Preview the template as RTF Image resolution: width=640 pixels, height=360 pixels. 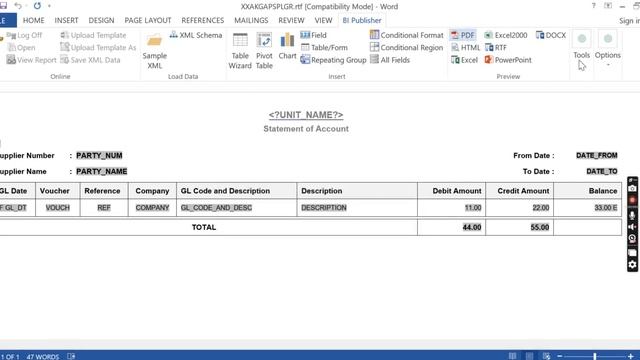496,48
